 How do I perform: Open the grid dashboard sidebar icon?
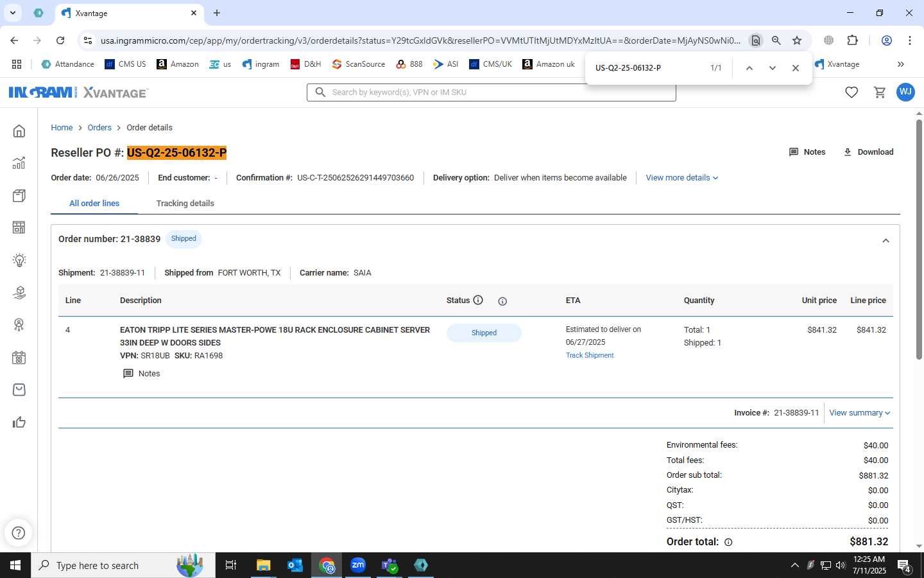tap(19, 227)
